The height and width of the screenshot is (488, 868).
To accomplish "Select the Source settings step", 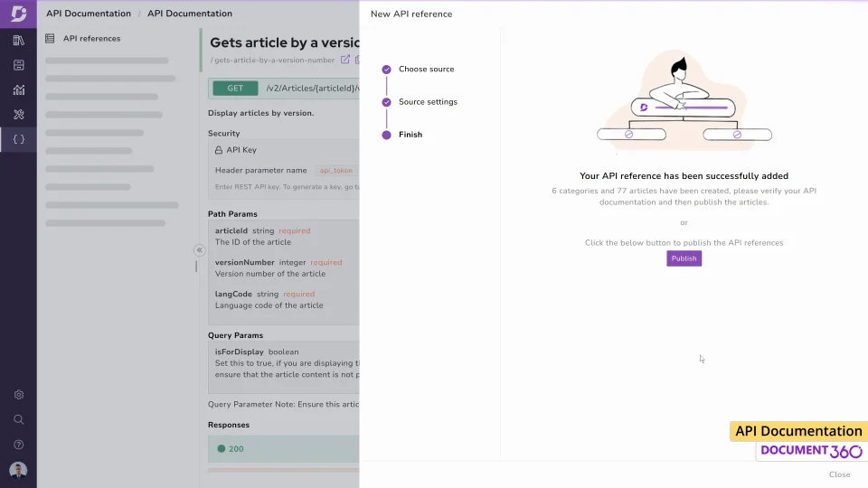I will pyautogui.click(x=428, y=102).
